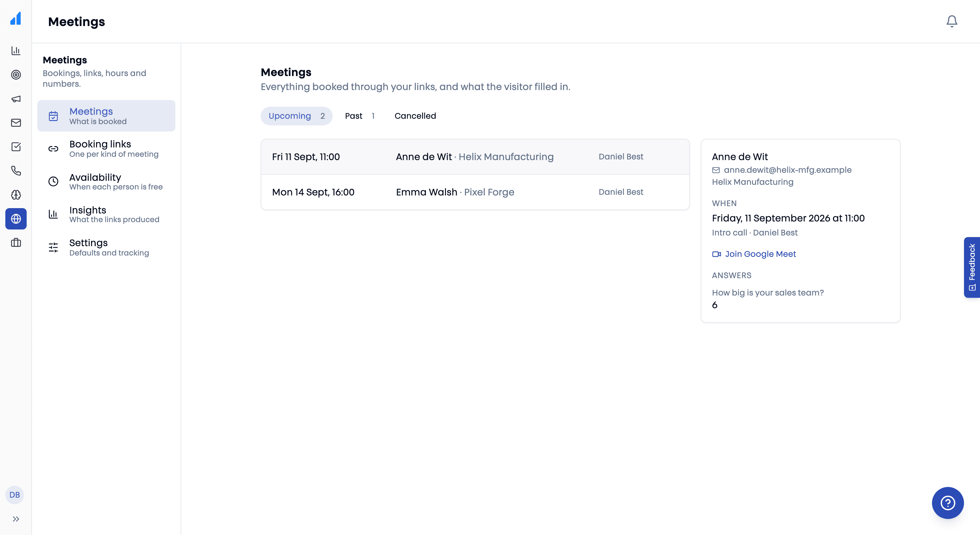Click the envelope icon next to Anne's email
The image size is (980, 535).
716,170
